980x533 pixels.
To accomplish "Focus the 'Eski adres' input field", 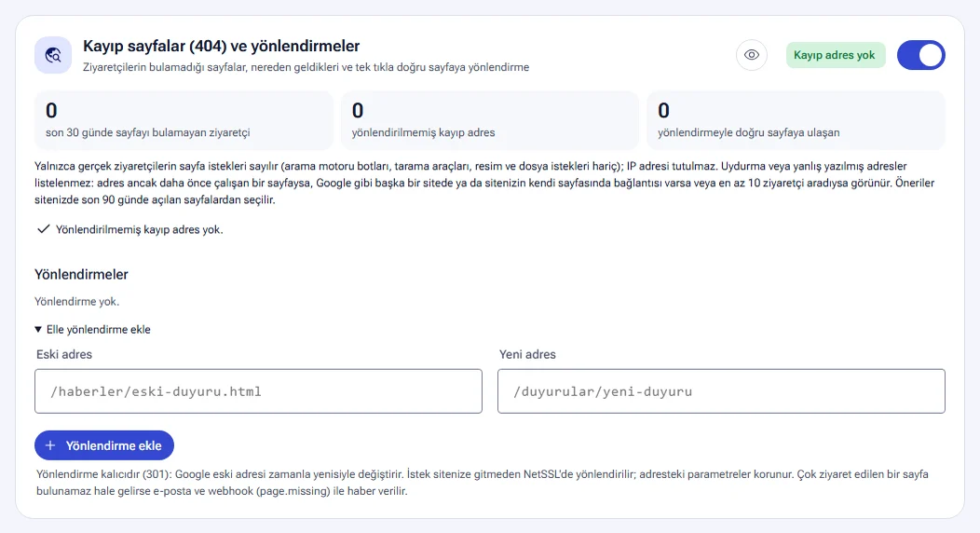I will (258, 391).
